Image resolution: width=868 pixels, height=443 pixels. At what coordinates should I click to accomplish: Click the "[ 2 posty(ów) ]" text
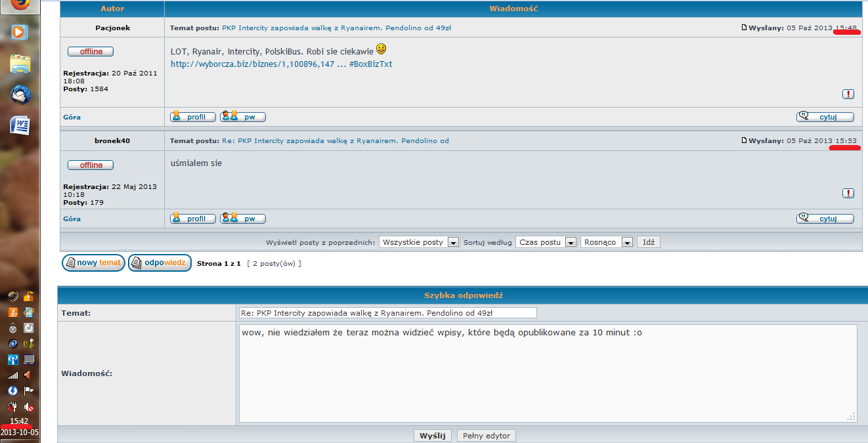(274, 264)
